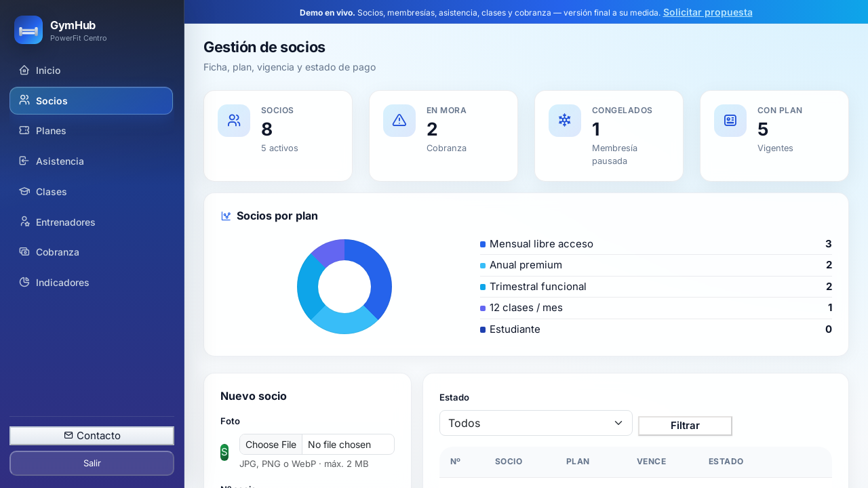The image size is (868, 488).
Task: Click the Anual premium legend swatch
Action: pyautogui.click(x=483, y=266)
